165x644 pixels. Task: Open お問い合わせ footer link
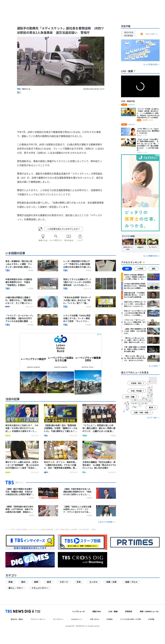pyautogui.click(x=94, y=619)
